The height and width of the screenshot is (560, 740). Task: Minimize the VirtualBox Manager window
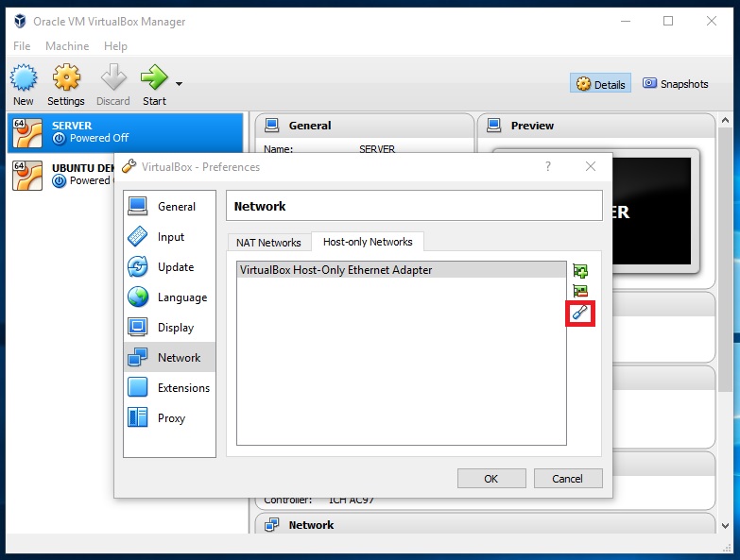coord(626,21)
